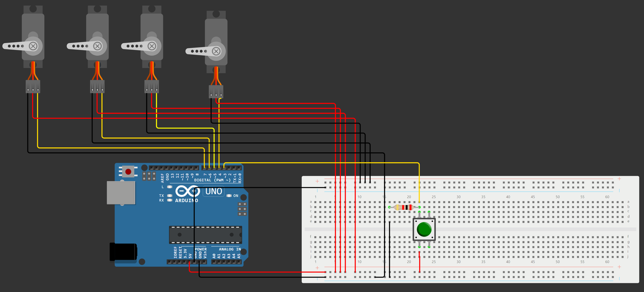Select digital pin 7 on the Arduino
Viewport: 644px width, 292px height.
[204, 168]
